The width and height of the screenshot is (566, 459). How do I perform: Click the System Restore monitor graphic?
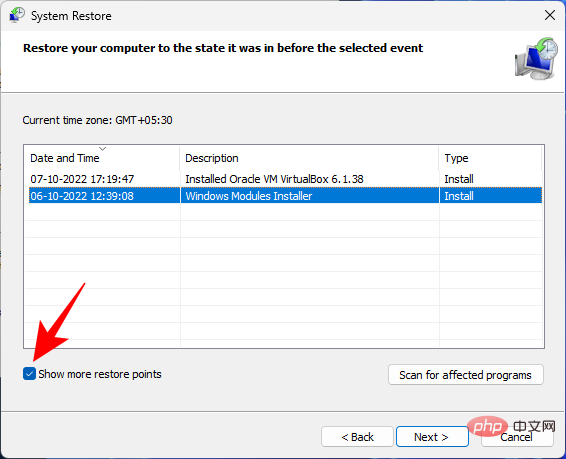tap(536, 58)
